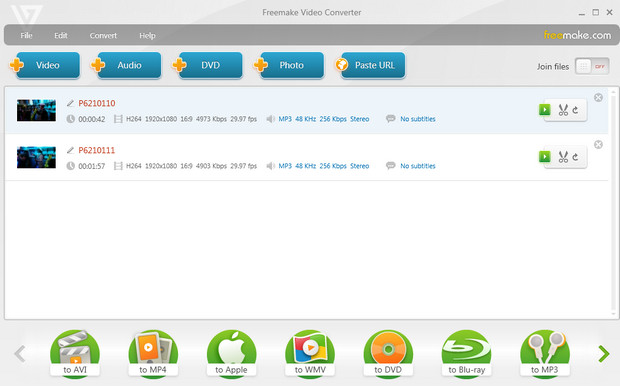Click the speaker icon of P6210111

[x=270, y=166]
